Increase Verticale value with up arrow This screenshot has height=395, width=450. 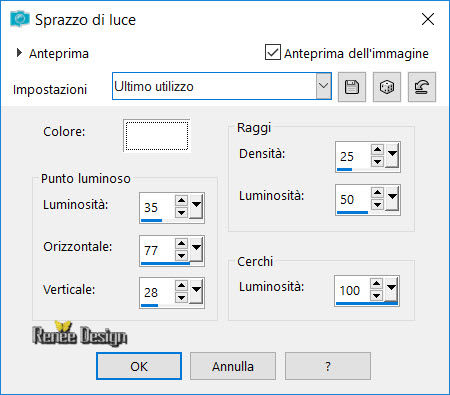[x=181, y=286]
